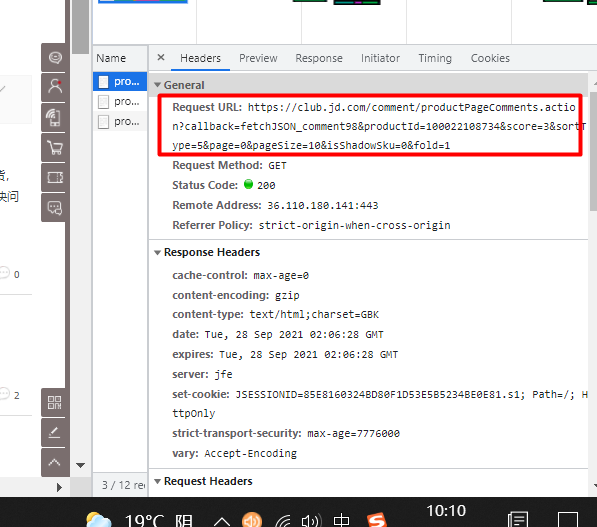Show the QR code icon in JD sidebar
Screen dimensions: 597x527
coord(55,402)
